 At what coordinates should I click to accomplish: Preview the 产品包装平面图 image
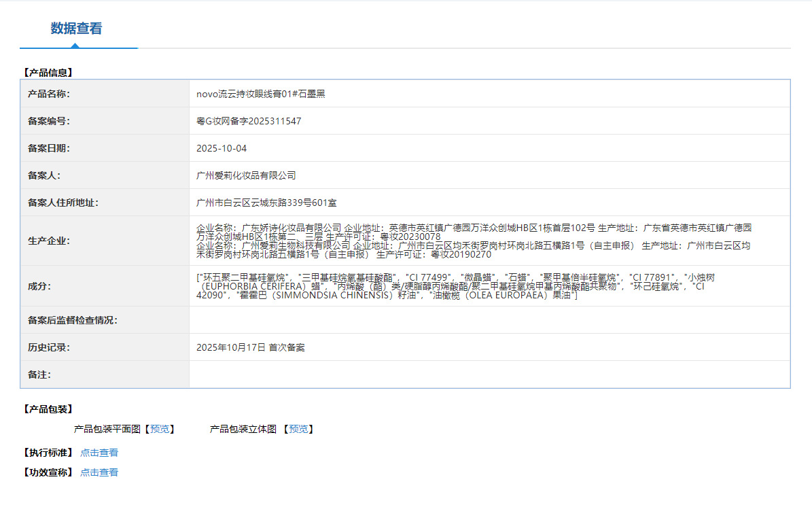tap(160, 430)
